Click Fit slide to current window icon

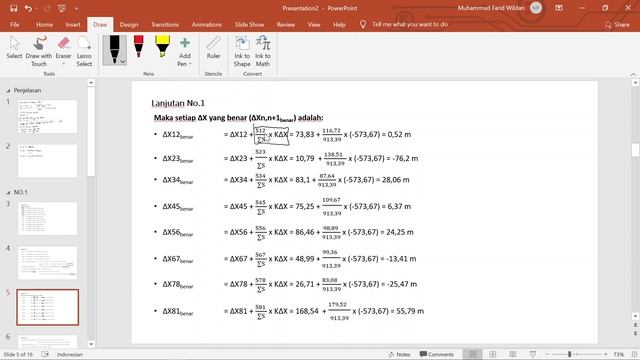tap(634, 354)
